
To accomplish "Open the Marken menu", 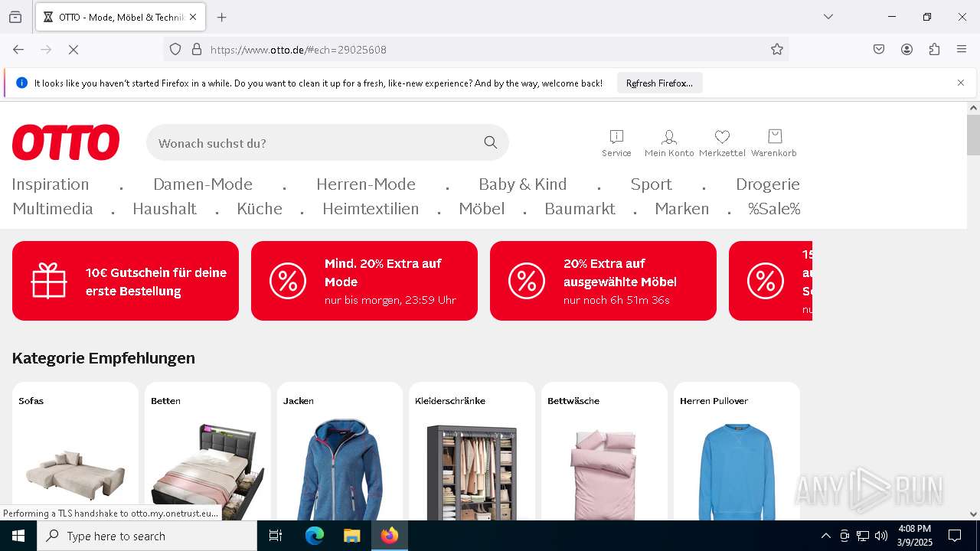I will 682,209.
